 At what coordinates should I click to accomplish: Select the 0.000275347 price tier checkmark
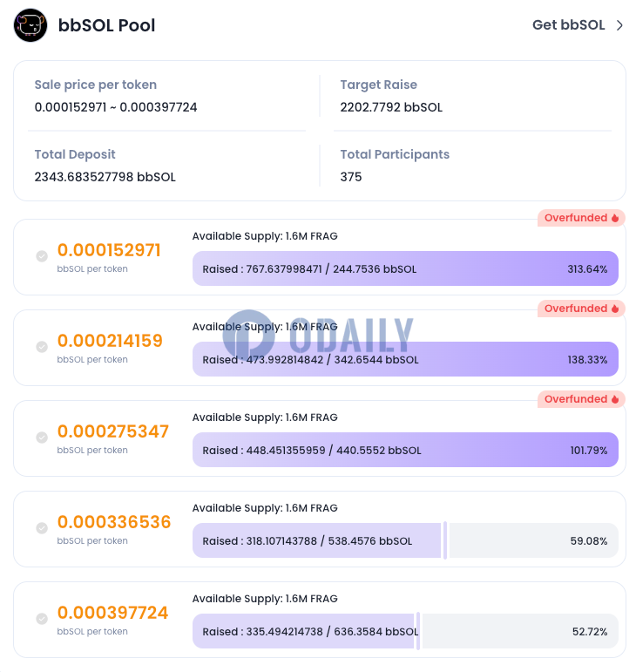[x=42, y=438]
